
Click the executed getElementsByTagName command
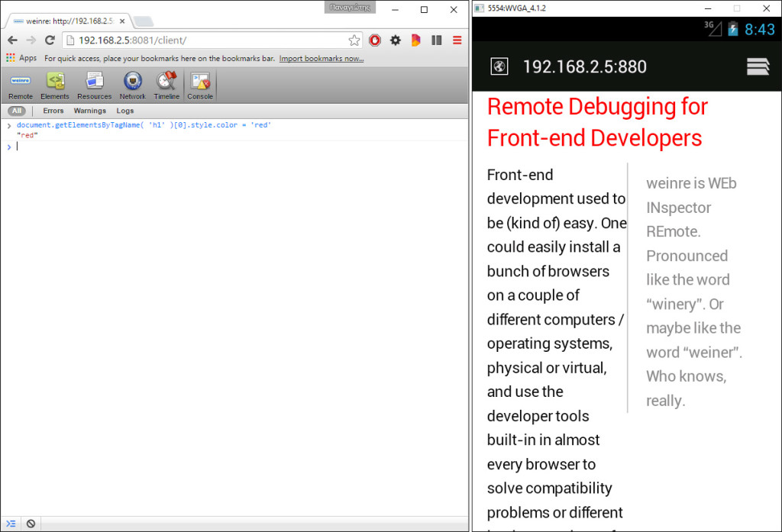[144, 125]
